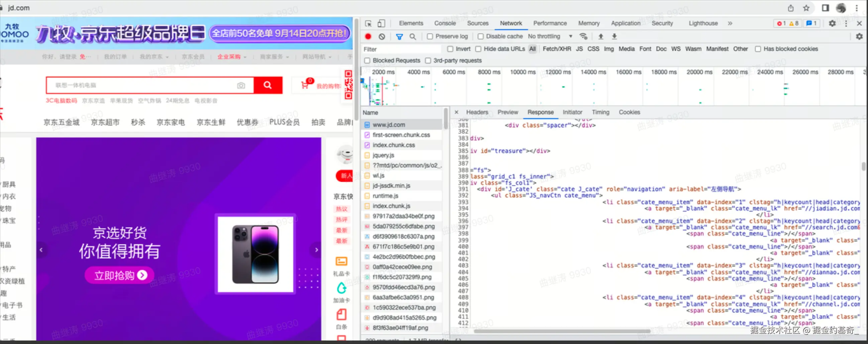Import HAR file with upload arrow
The width and height of the screenshot is (868, 344).
[601, 36]
